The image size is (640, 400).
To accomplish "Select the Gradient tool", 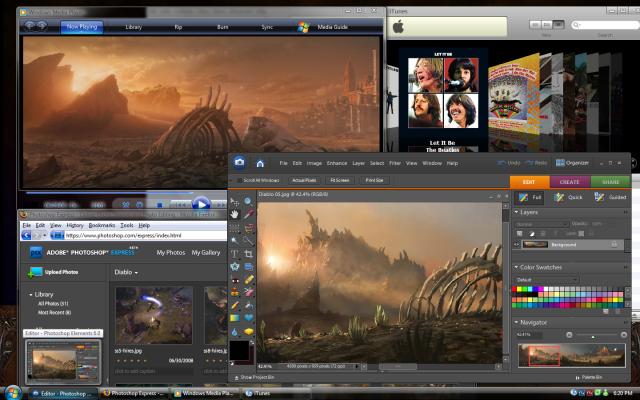I will coord(235,318).
